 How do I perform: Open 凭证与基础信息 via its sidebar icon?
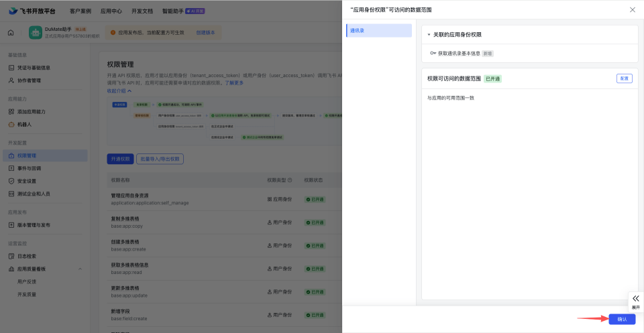tap(11, 68)
